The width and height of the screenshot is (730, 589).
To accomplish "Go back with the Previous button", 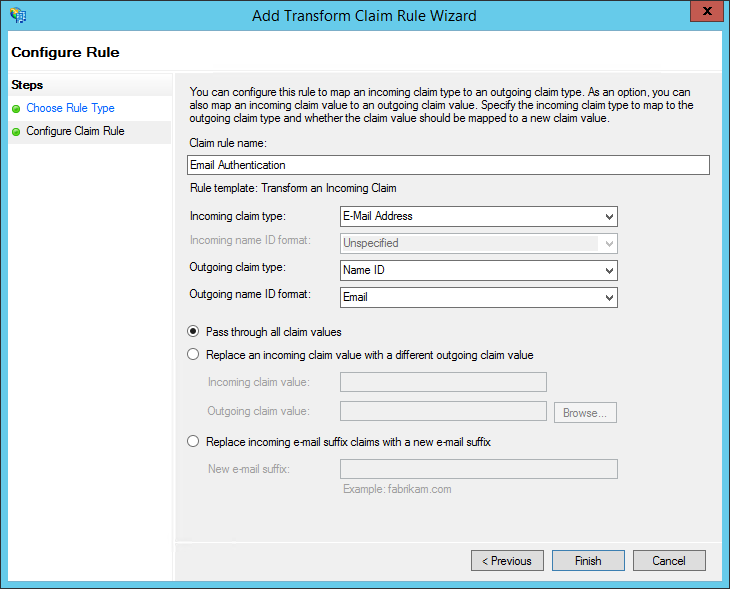I will (x=508, y=561).
